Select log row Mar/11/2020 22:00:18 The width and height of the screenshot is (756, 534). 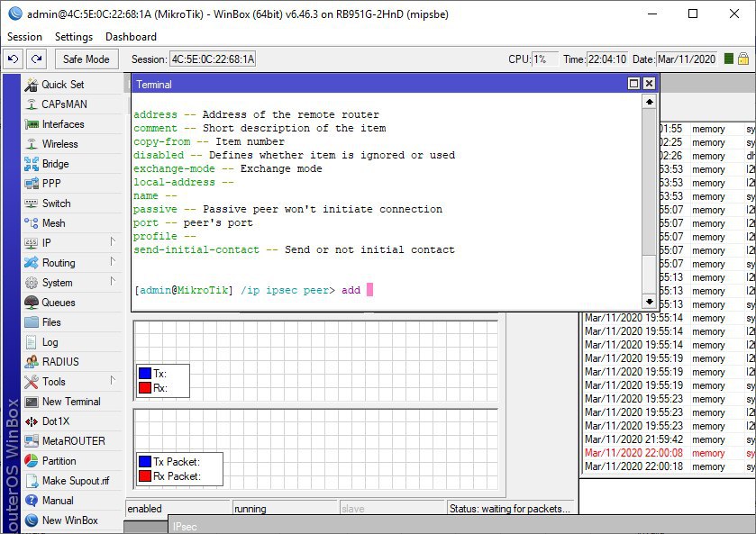[x=669, y=466]
